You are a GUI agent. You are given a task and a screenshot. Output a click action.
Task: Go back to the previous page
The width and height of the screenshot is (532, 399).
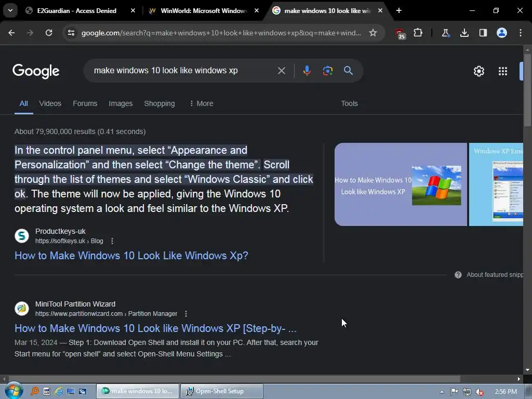tap(11, 33)
